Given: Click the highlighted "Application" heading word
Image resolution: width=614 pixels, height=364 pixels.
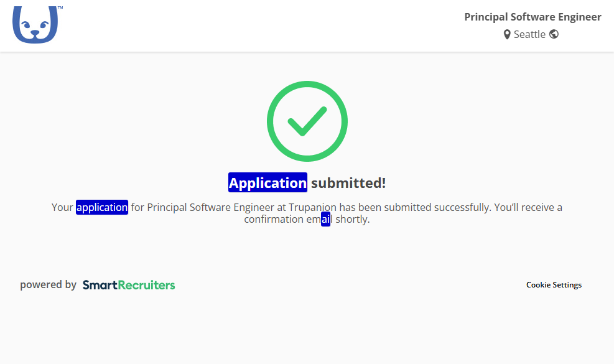Looking at the screenshot, I should tap(267, 183).
